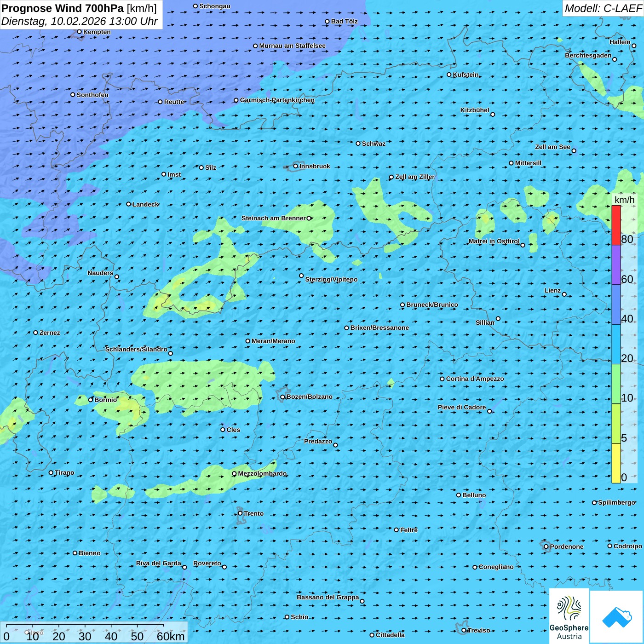The height and width of the screenshot is (644, 644).
Task: Click the 'Reutte' label
Action: [174, 102]
